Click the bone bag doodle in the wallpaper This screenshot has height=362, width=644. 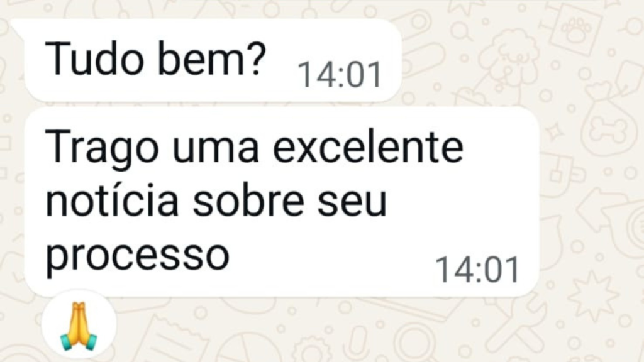pos(609,119)
